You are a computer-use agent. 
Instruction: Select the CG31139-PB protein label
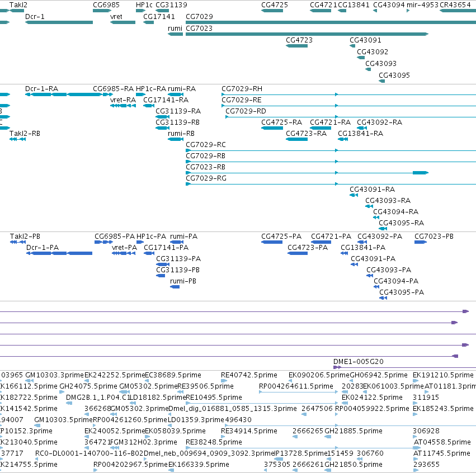178,270
